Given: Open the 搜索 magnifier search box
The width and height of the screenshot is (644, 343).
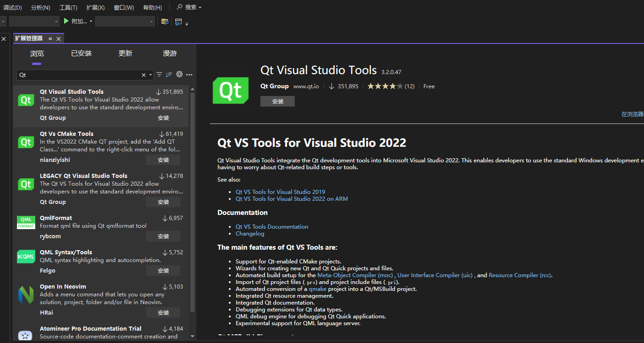Looking at the screenshot, I should [x=189, y=7].
